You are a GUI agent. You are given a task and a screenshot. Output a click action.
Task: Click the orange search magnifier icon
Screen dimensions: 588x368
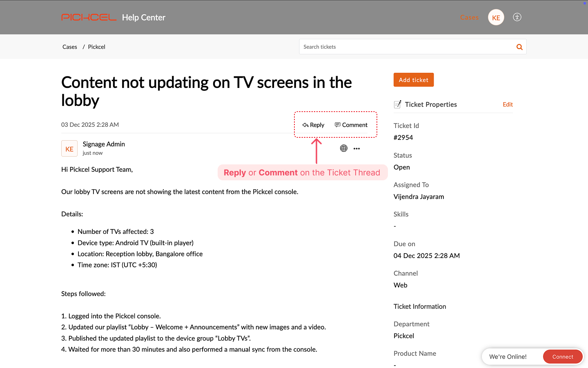[x=519, y=47]
